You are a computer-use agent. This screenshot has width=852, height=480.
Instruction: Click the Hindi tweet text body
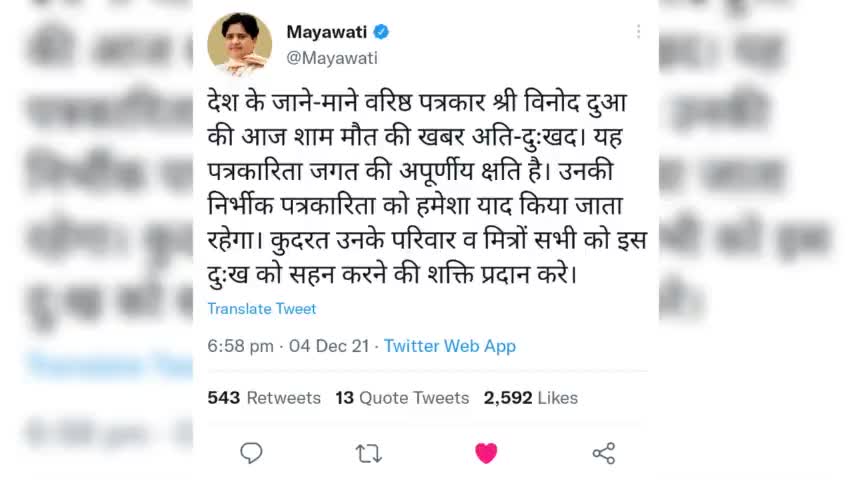427,189
